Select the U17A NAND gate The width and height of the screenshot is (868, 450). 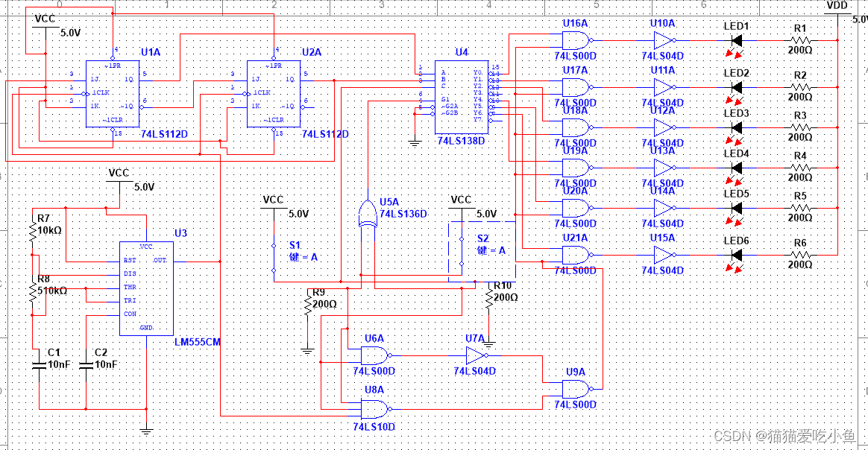click(577, 87)
